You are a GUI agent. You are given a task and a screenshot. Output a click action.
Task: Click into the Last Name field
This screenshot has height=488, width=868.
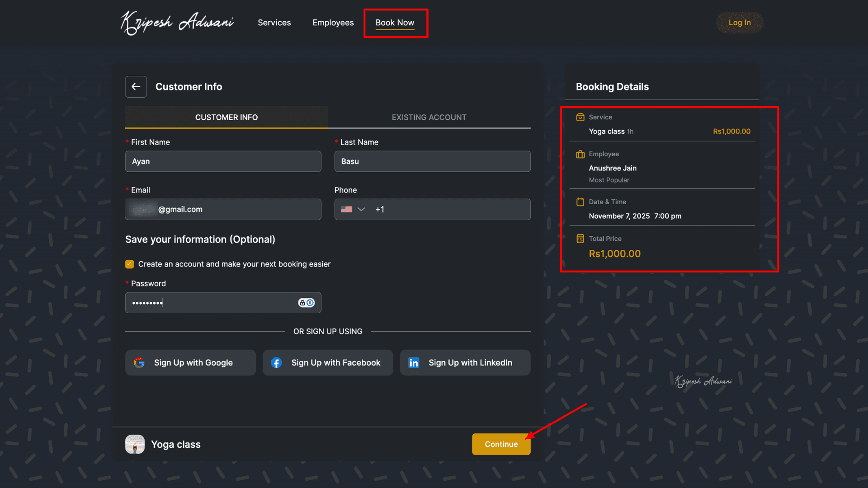433,161
